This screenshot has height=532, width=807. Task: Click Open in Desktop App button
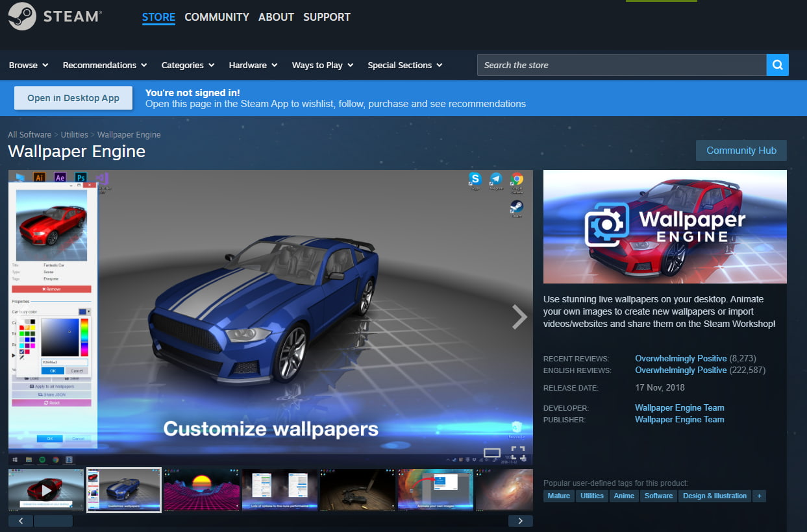[73, 98]
